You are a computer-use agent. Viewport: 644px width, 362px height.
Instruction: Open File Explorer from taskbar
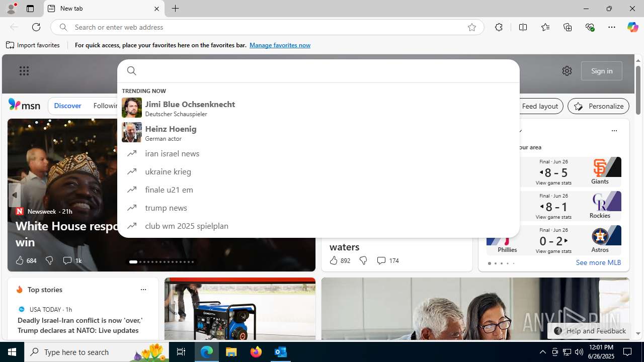[x=231, y=352]
